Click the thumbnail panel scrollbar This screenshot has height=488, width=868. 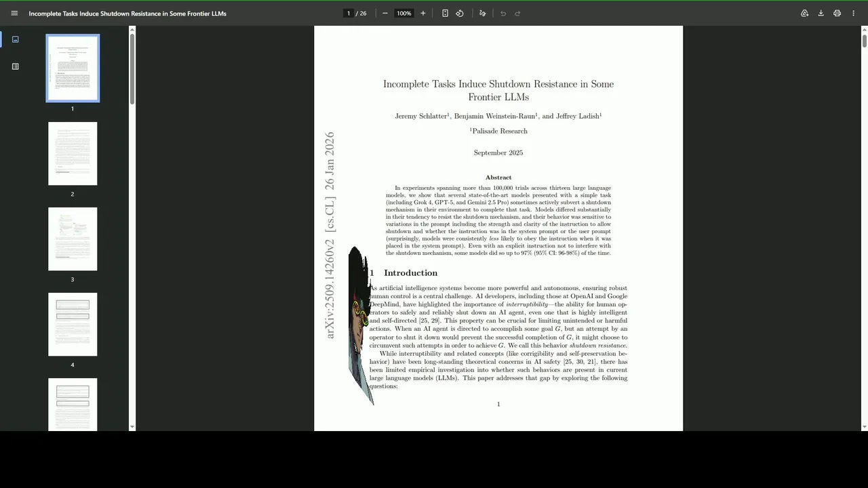(x=132, y=68)
